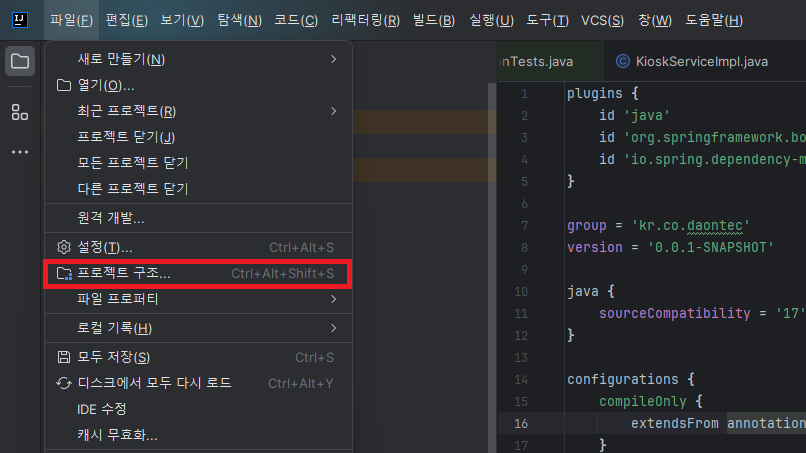Click '0.0.1-SNAPSHOT' version string
The width and height of the screenshot is (806, 453).
(710, 247)
